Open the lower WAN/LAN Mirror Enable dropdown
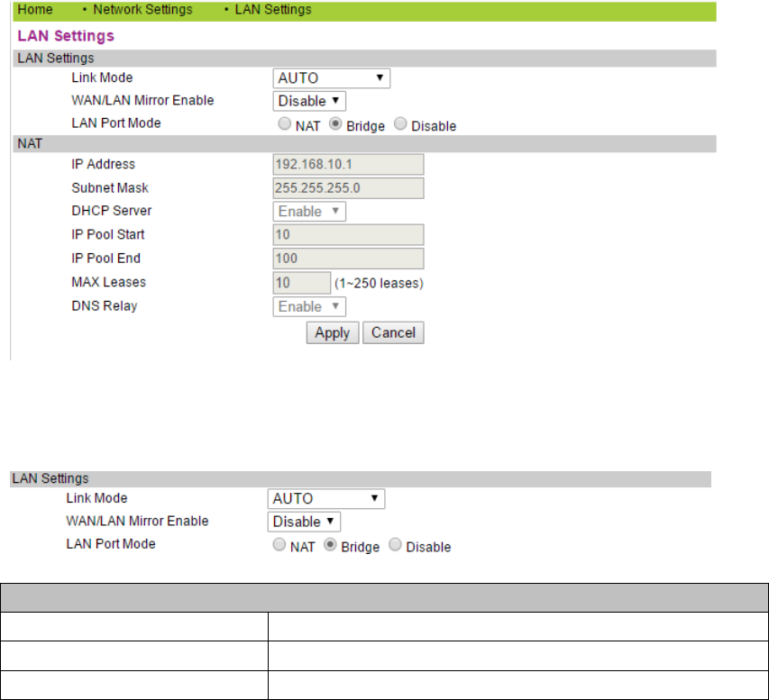This screenshot has width=769, height=700. click(x=304, y=522)
